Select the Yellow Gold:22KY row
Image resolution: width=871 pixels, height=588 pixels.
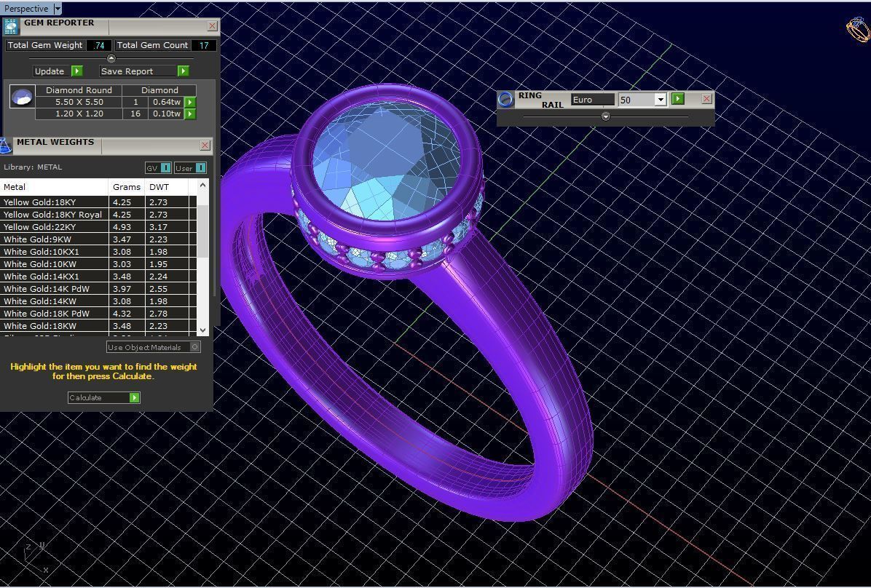point(98,226)
